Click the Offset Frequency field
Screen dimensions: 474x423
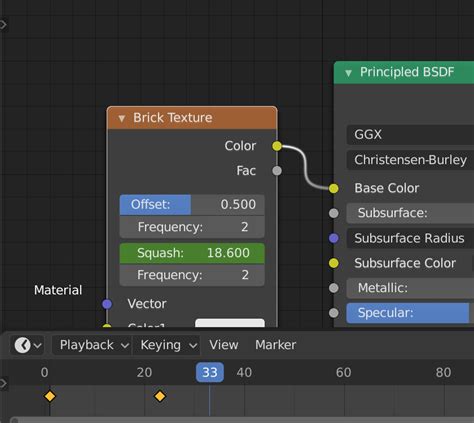point(192,227)
